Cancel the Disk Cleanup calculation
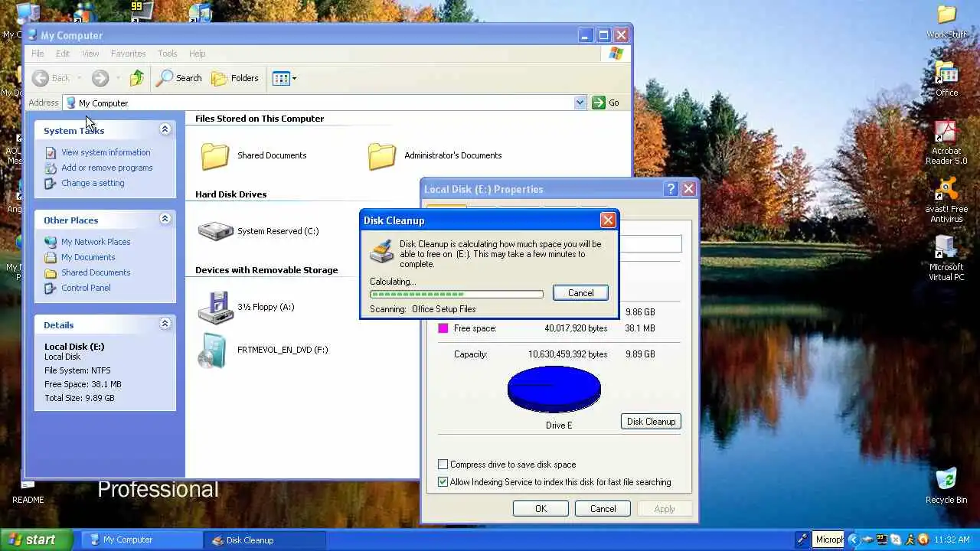 point(580,293)
